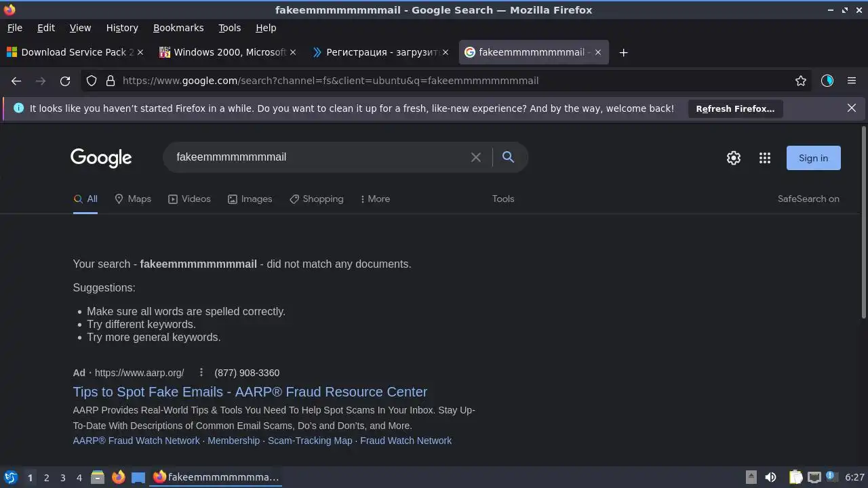Click the page vertical scrollbar
The width and height of the screenshot is (868, 488).
(863, 222)
